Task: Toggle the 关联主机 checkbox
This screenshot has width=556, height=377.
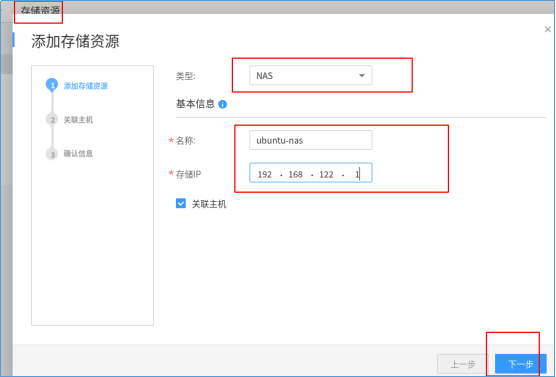Action: 181,204
